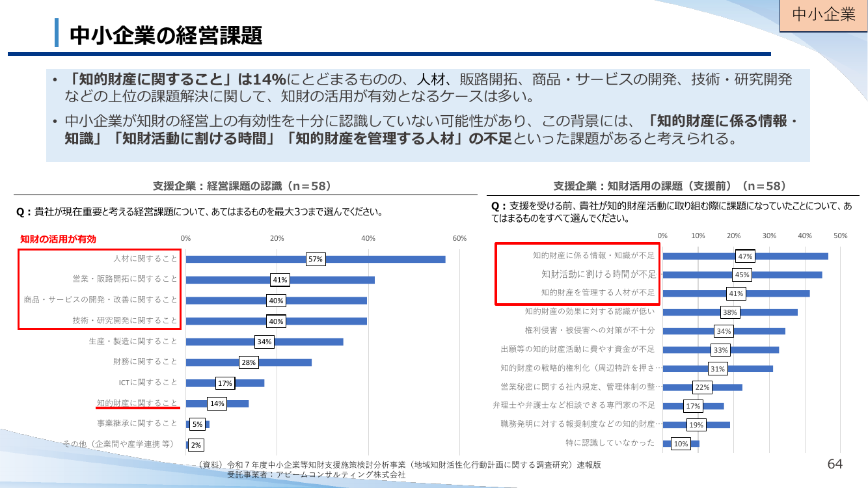Click the page number 64
This screenshot has width=868, height=488.
click(835, 464)
